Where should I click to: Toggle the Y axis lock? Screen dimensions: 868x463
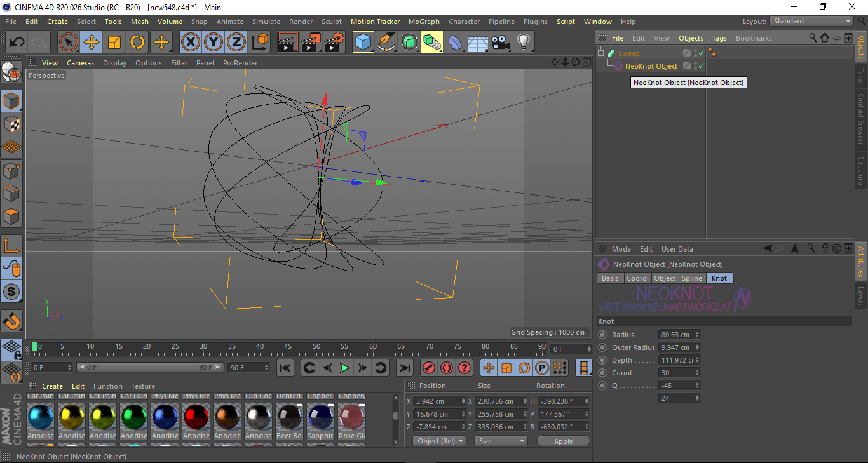[x=213, y=43]
